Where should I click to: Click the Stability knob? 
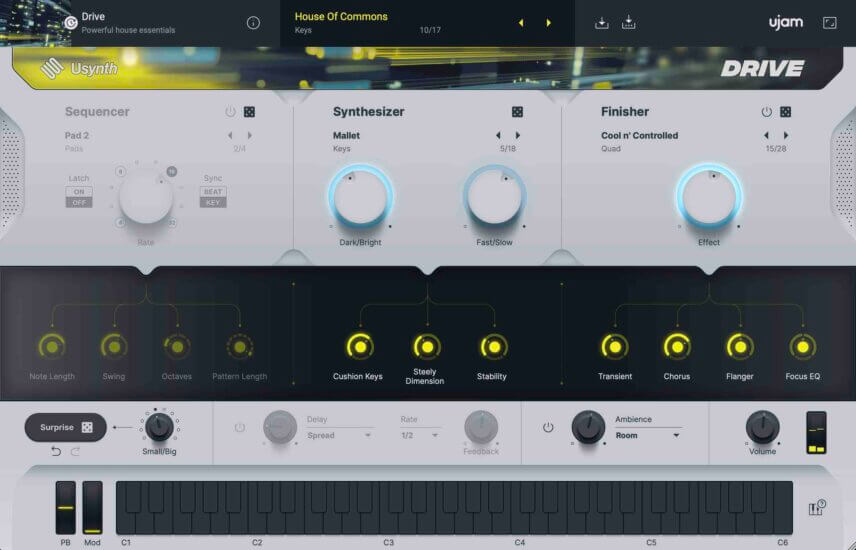click(494, 347)
